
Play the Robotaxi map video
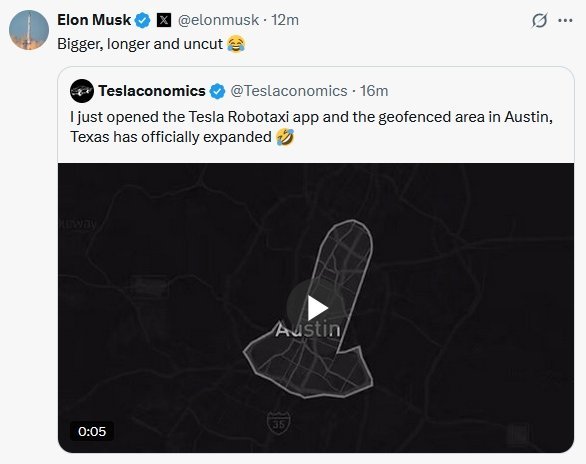pyautogui.click(x=316, y=308)
